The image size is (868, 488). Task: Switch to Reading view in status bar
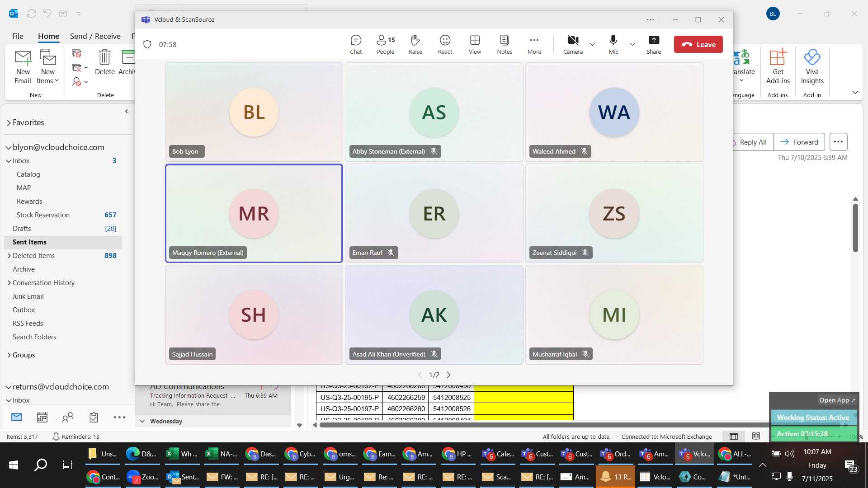756,436
